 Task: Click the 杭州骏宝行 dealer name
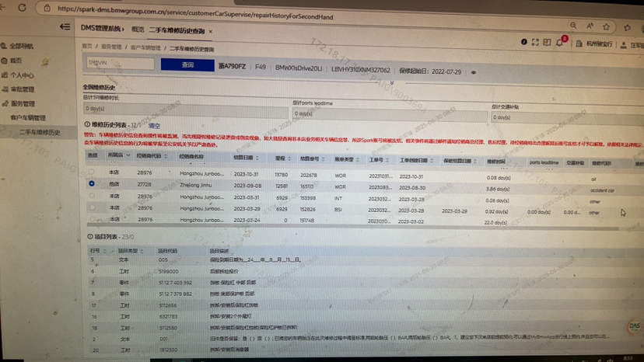pyautogui.click(x=599, y=44)
